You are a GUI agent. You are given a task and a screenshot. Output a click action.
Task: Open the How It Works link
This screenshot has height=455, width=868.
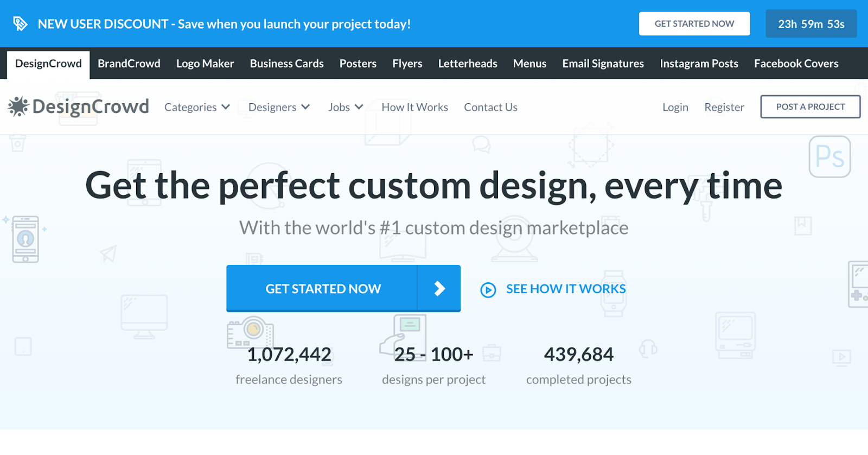415,107
